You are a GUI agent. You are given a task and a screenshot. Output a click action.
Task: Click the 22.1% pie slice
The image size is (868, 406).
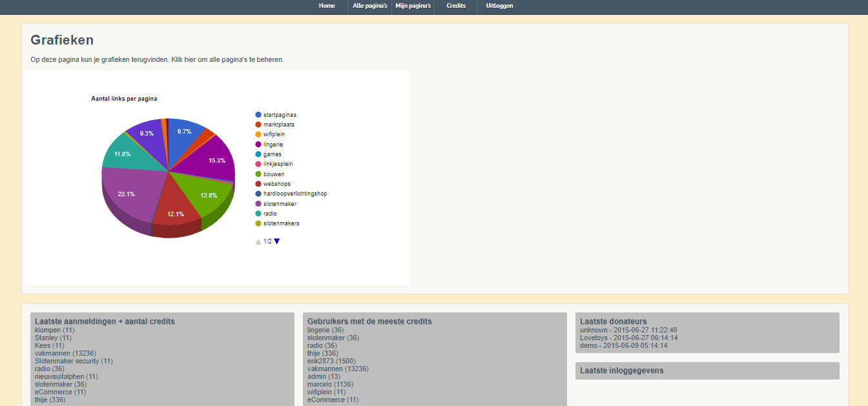click(x=129, y=197)
